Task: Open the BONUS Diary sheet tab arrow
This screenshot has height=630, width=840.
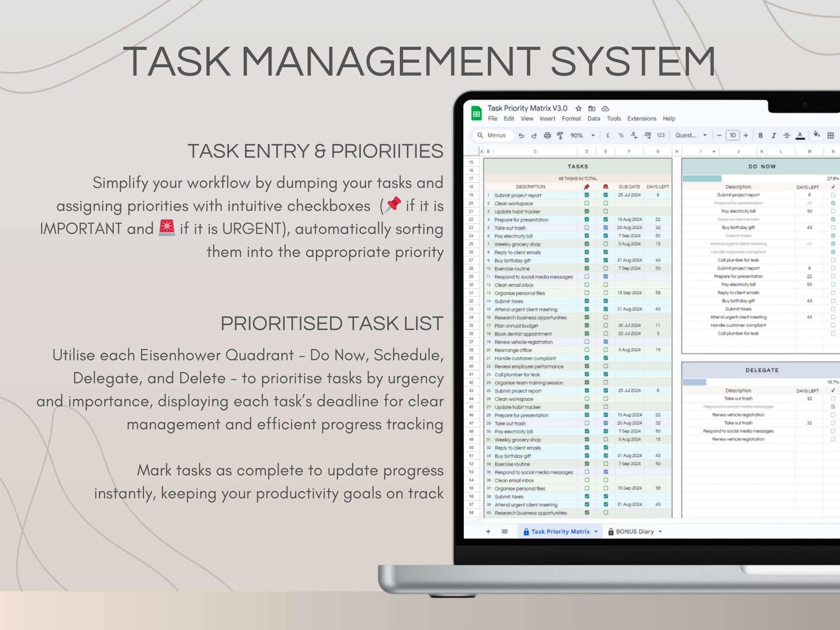Action: click(x=660, y=532)
